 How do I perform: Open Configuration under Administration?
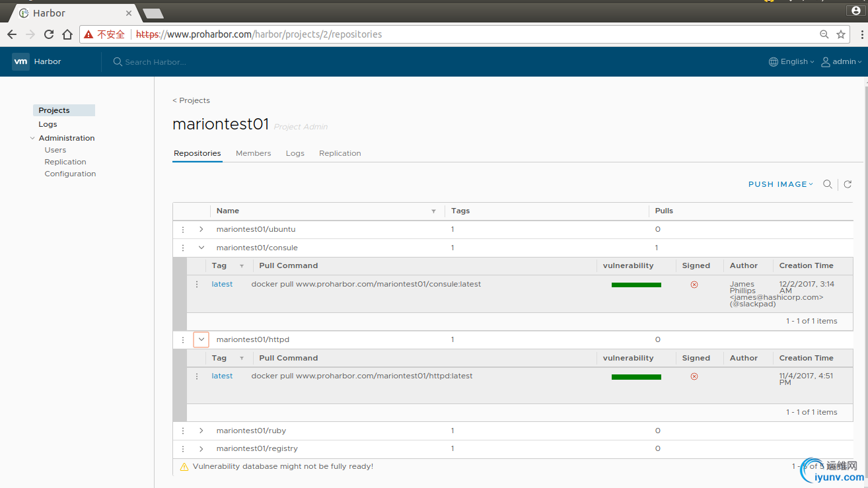70,174
